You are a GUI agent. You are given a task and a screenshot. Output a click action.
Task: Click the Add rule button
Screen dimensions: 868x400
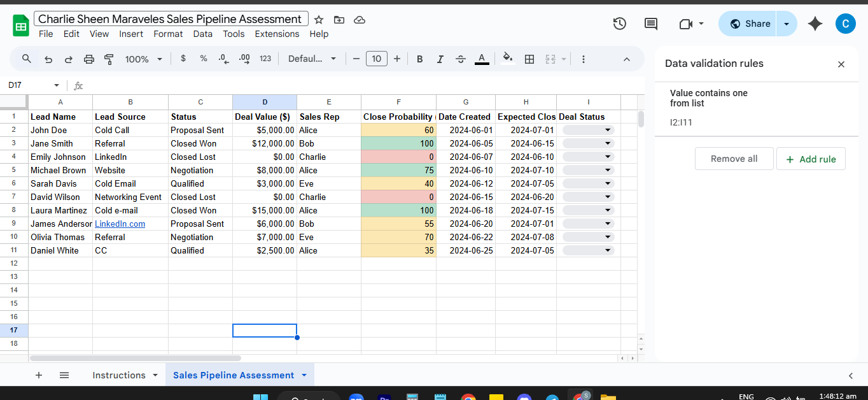(811, 159)
